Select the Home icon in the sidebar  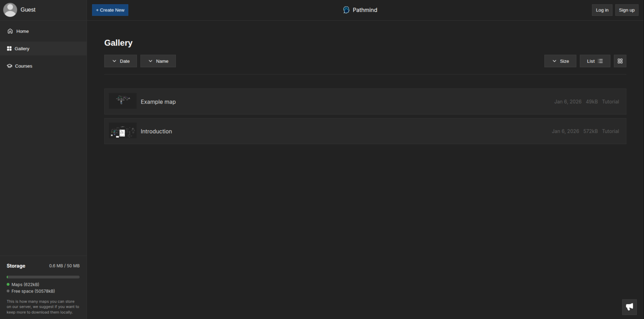tap(10, 31)
